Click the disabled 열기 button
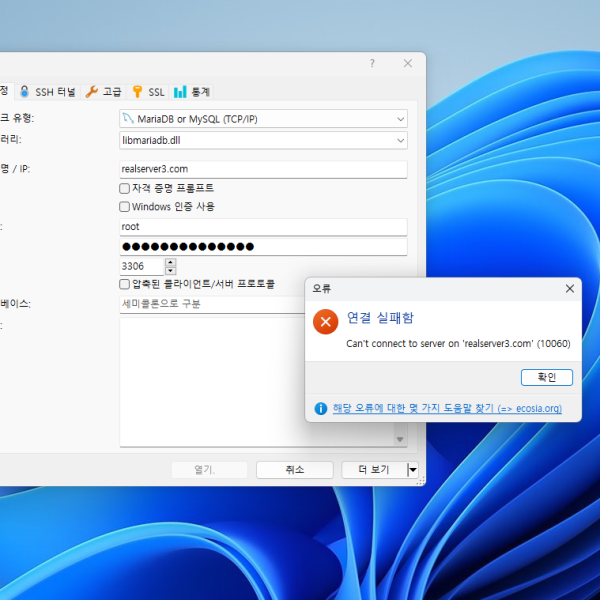The width and height of the screenshot is (600, 600). (210, 470)
